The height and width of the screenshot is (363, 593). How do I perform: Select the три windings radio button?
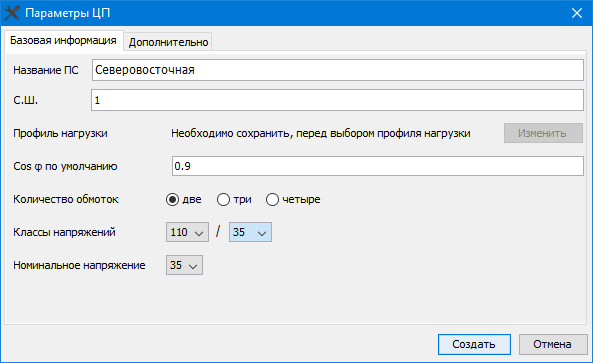pyautogui.click(x=234, y=199)
